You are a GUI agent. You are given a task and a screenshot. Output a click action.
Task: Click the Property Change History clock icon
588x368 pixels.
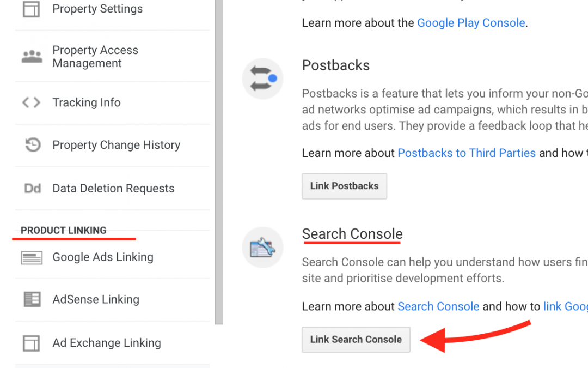33,145
